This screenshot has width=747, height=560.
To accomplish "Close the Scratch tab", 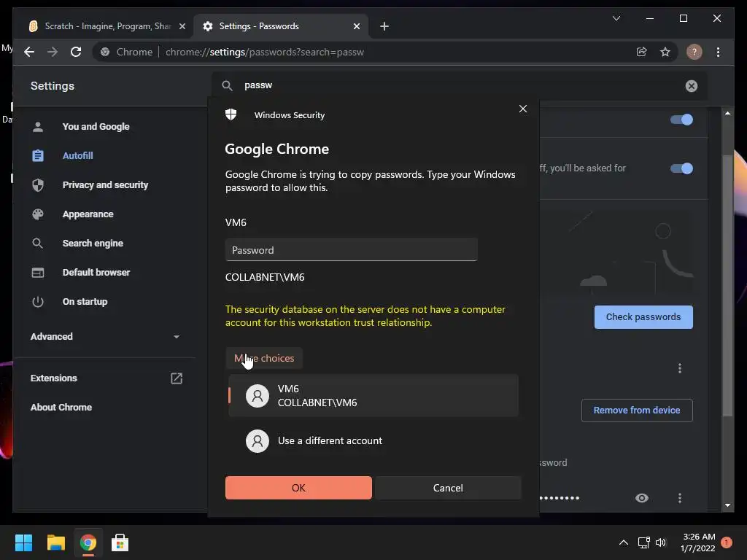I will tap(182, 26).
